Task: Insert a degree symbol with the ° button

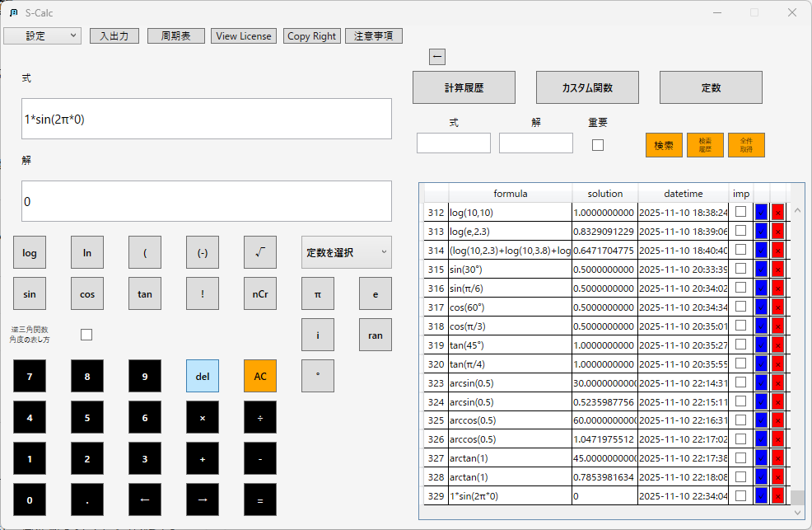Action: point(318,375)
